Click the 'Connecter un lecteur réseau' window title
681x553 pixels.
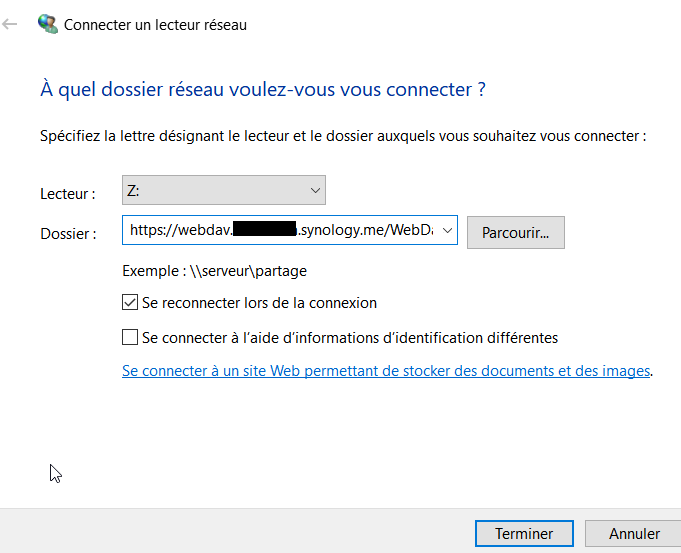click(155, 25)
